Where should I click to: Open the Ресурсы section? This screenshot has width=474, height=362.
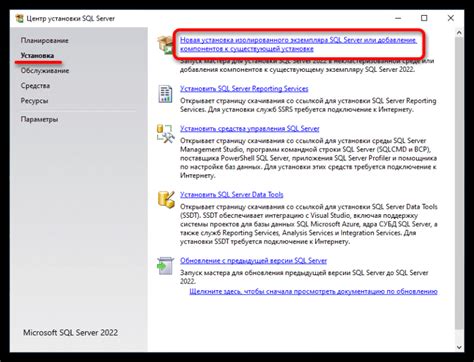tap(34, 101)
